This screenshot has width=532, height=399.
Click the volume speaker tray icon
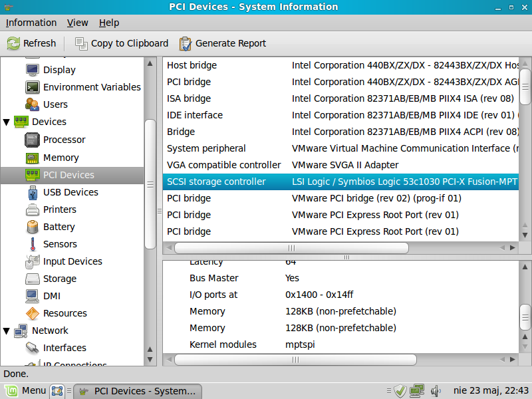point(436,391)
